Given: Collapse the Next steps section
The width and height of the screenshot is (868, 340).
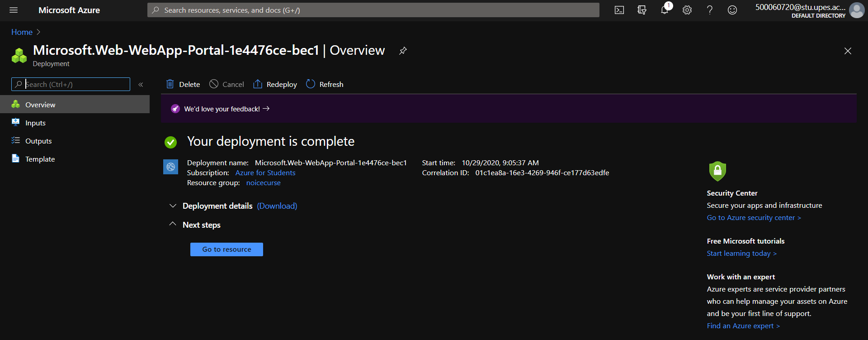Looking at the screenshot, I should pos(173,224).
